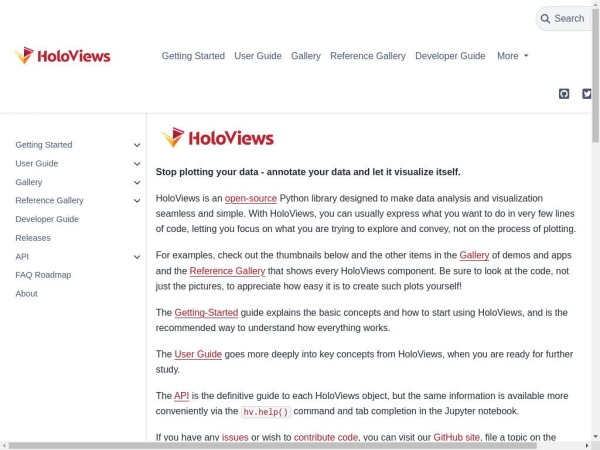Screen dimensions: 600x450
Task: Expand the User Guide sidebar section
Action: tap(137, 164)
